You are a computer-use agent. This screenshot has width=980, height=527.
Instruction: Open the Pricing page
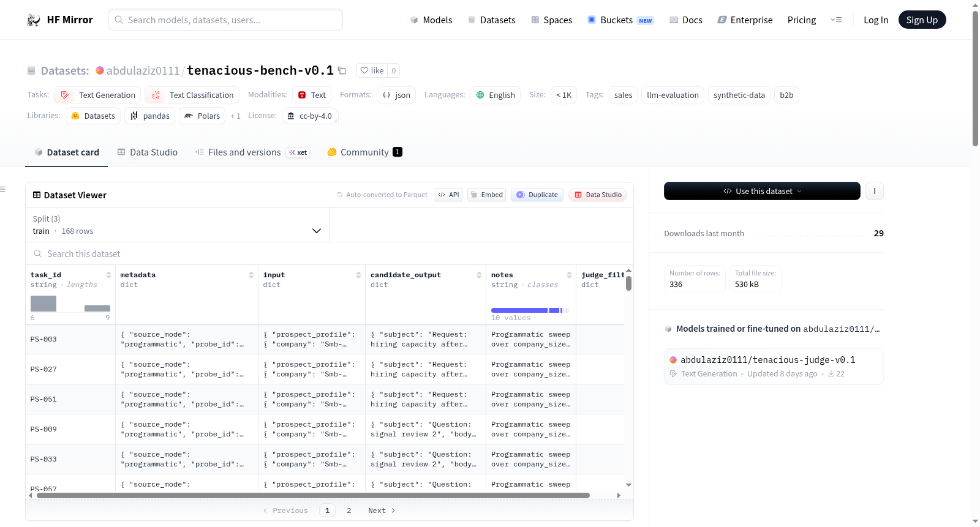coord(802,20)
